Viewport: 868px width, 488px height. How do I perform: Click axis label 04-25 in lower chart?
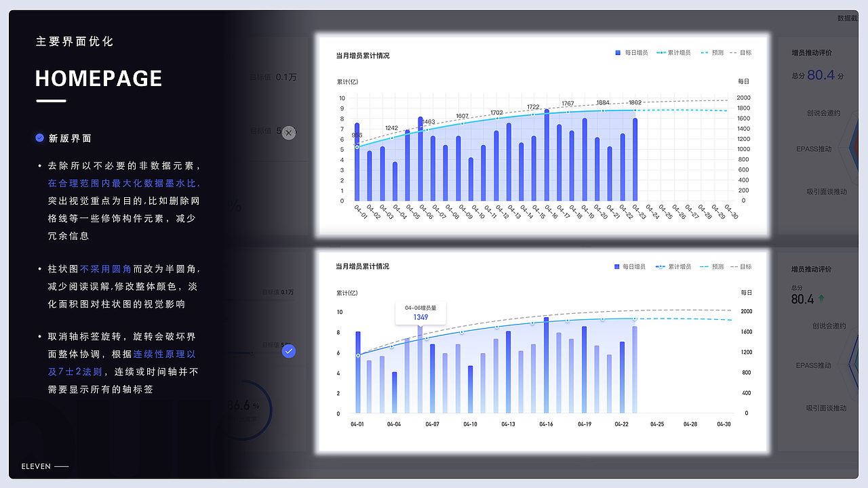coord(657,424)
